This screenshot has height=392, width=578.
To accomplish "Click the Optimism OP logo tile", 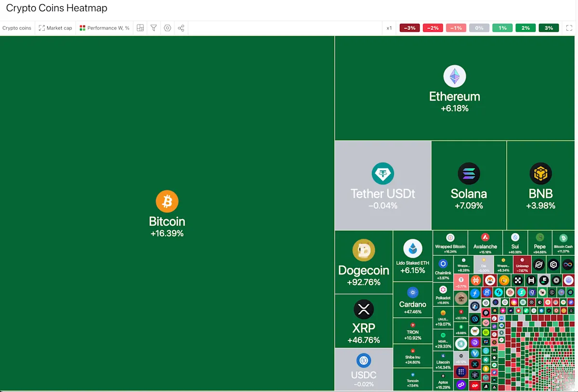I will 475,386.
